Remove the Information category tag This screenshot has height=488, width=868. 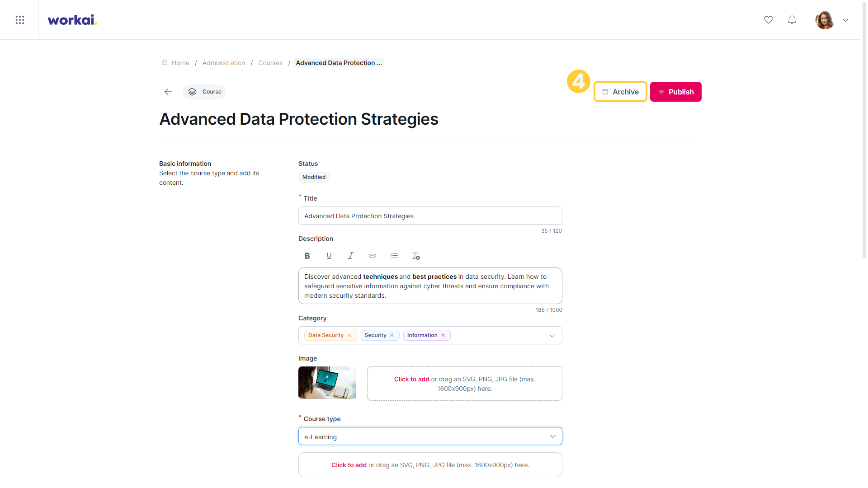point(443,335)
